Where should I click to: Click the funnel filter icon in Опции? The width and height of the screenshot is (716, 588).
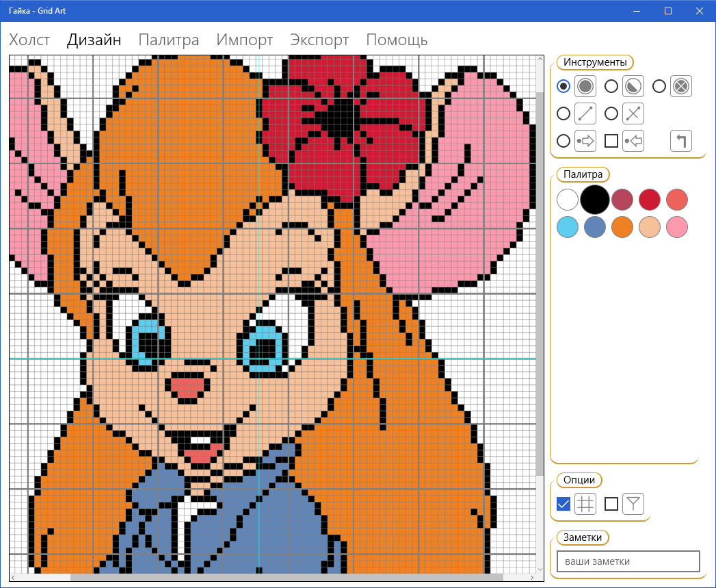pyautogui.click(x=633, y=504)
